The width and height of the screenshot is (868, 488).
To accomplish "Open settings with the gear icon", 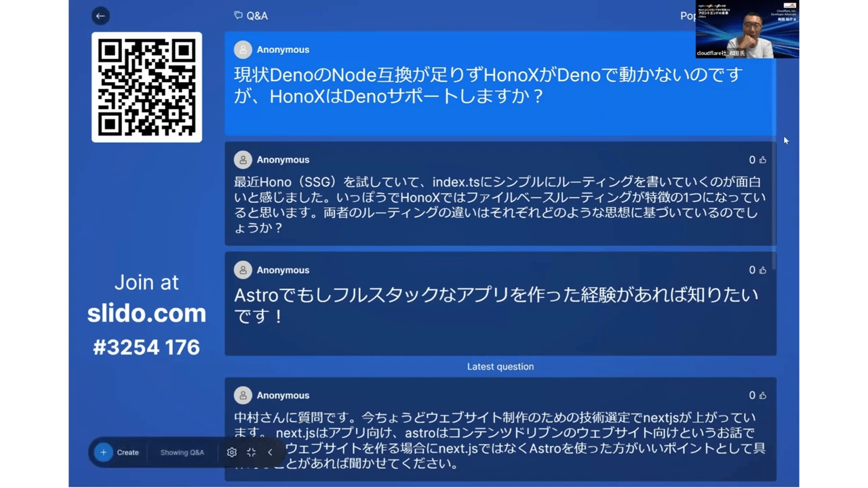I will [232, 452].
